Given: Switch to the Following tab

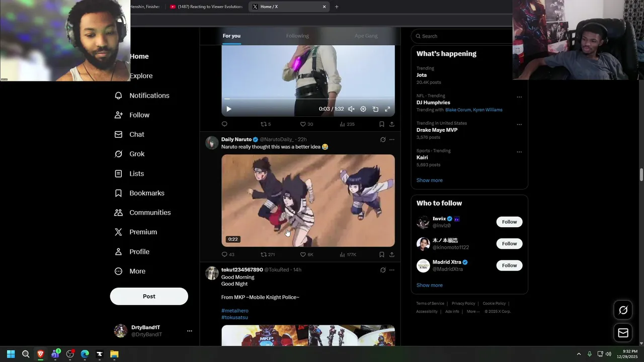Looking at the screenshot, I should pyautogui.click(x=297, y=36).
